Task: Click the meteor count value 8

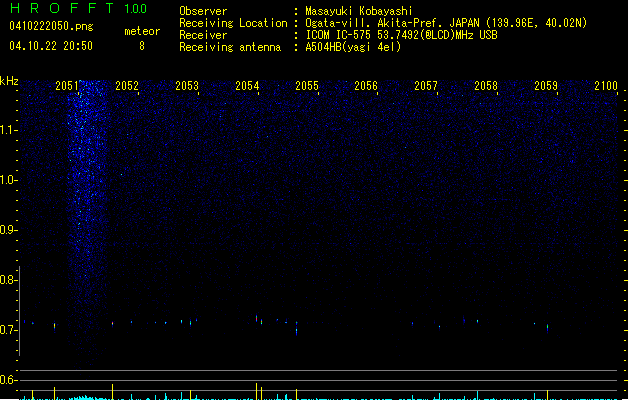Action: (142, 46)
